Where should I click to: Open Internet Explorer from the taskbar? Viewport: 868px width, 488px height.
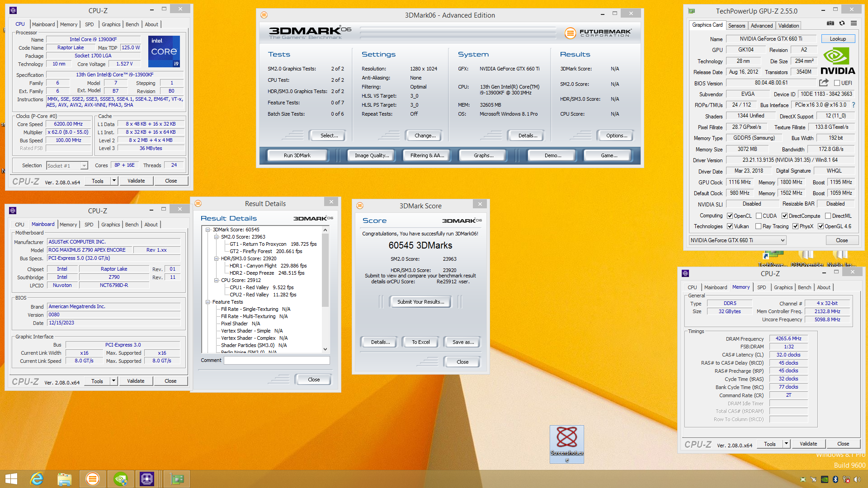(37, 479)
